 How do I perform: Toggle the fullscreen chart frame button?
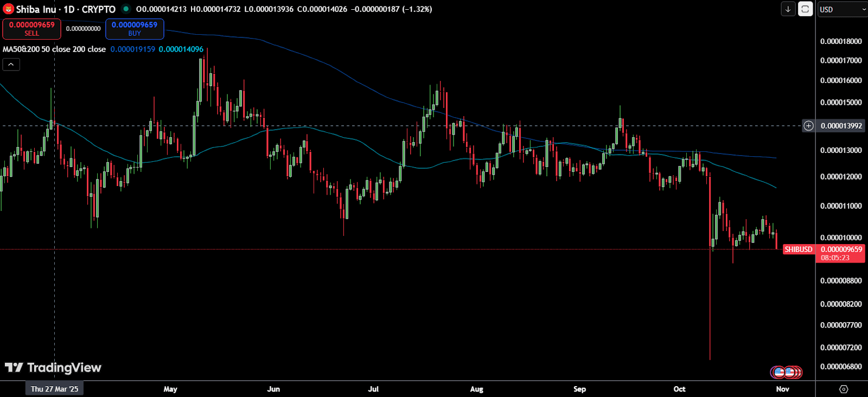(x=805, y=9)
